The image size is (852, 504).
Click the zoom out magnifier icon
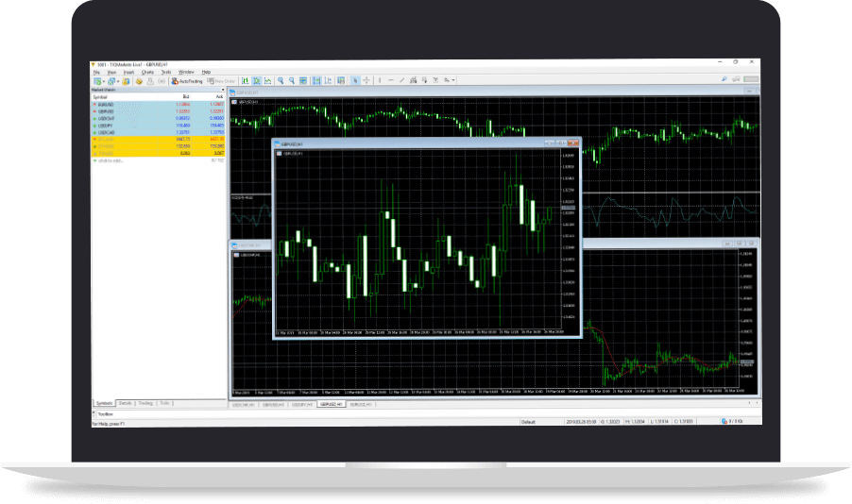293,81
